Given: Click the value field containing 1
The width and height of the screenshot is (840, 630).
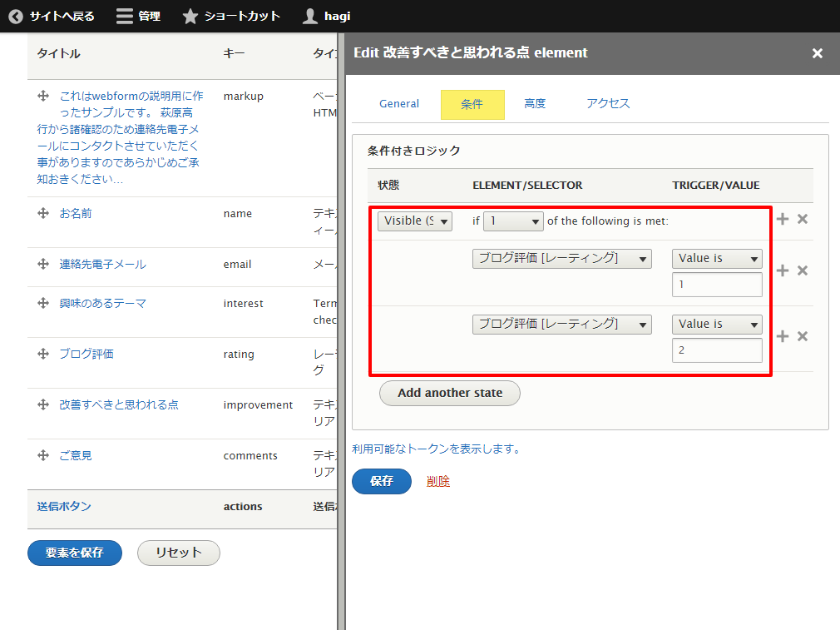Looking at the screenshot, I should point(717,285).
